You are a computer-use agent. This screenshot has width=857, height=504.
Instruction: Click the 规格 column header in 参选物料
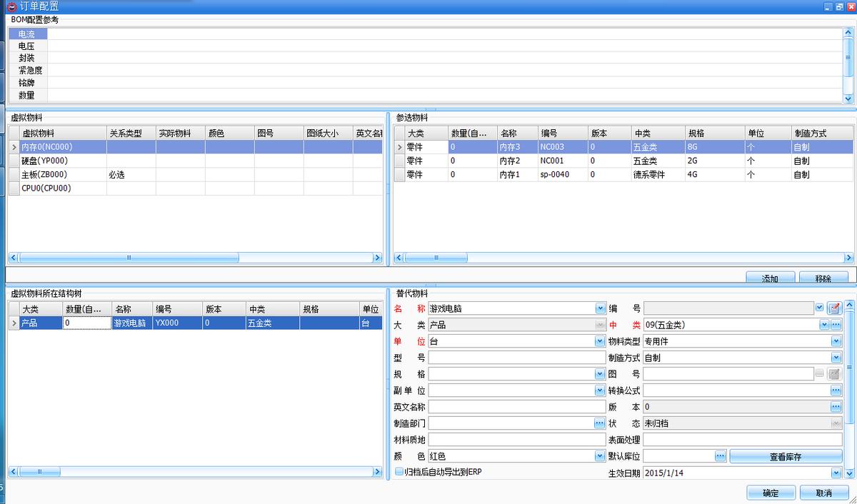coord(696,133)
